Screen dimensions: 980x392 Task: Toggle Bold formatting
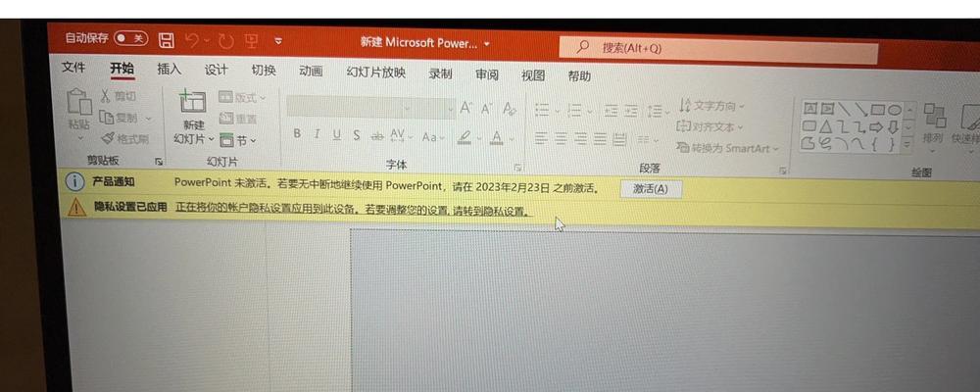[x=297, y=133]
